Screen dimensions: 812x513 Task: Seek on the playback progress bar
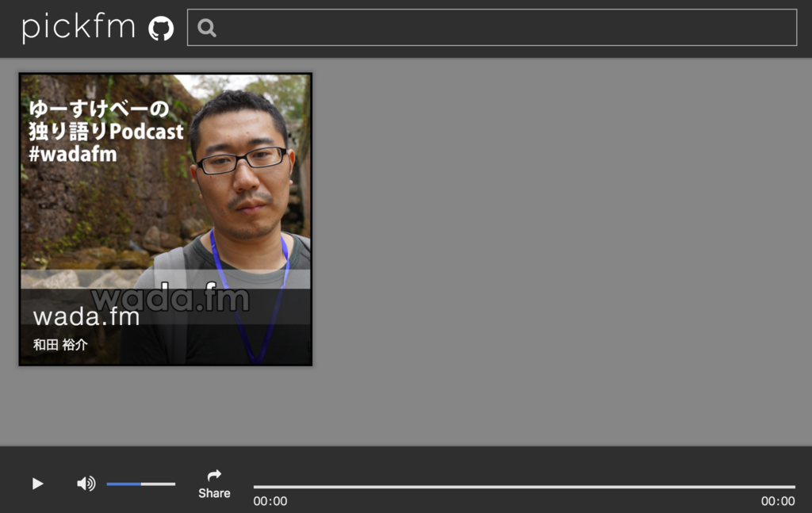pyautogui.click(x=524, y=487)
